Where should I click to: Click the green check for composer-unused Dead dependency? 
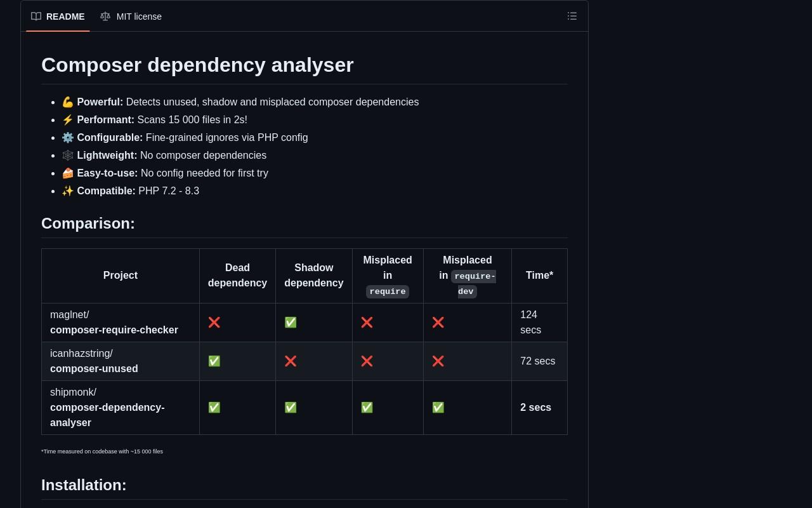point(214,361)
